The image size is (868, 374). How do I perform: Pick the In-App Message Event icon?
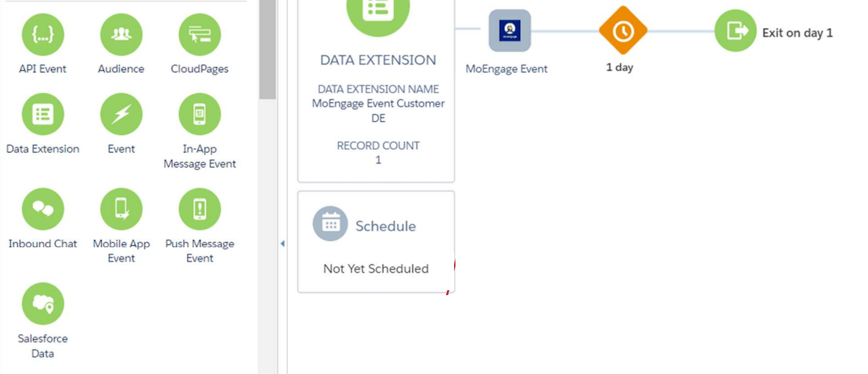pyautogui.click(x=200, y=114)
